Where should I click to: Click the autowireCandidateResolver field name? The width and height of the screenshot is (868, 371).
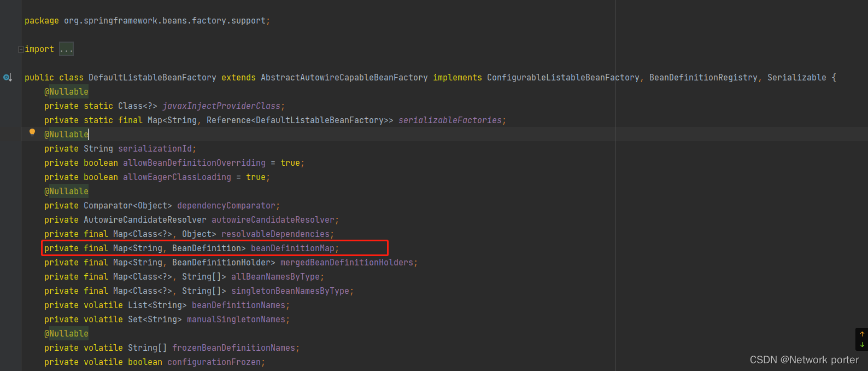(x=273, y=220)
